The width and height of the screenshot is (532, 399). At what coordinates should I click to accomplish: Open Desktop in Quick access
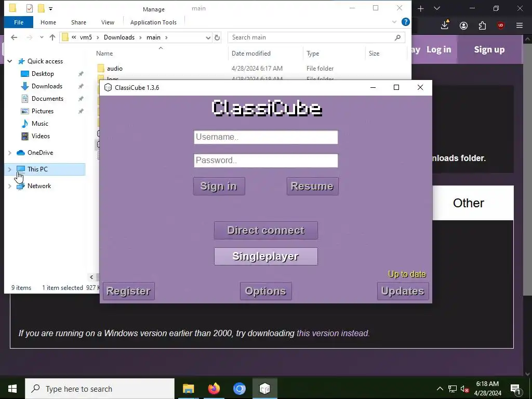click(x=43, y=74)
